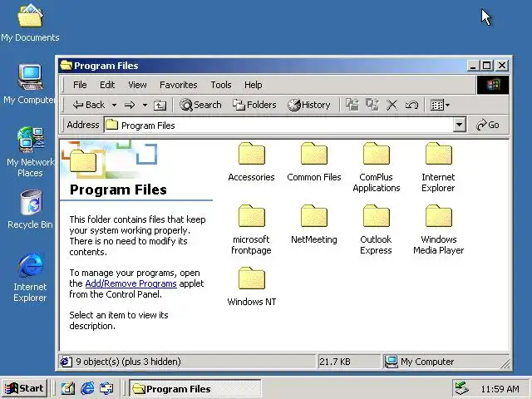Click the quick launch notepad-style icon

pos(68,388)
